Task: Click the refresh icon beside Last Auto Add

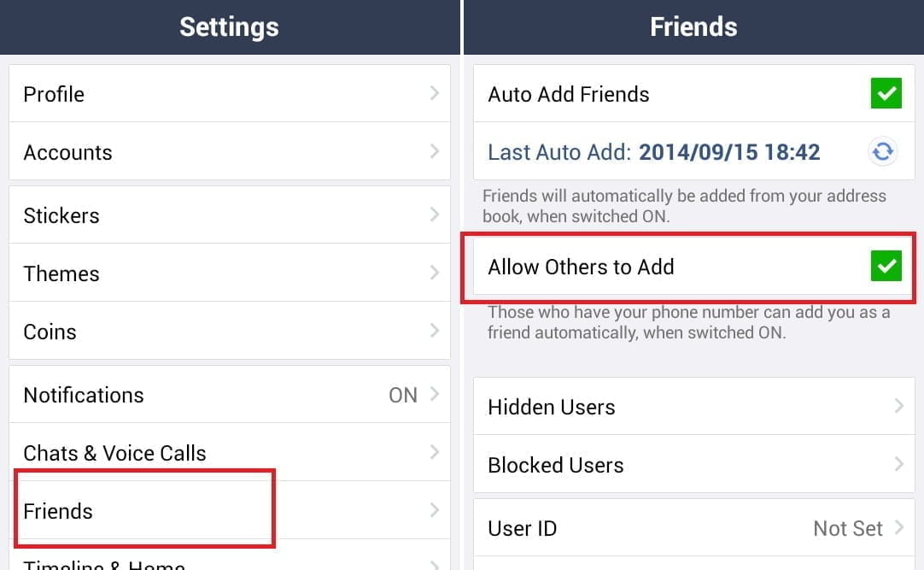Action: (883, 152)
